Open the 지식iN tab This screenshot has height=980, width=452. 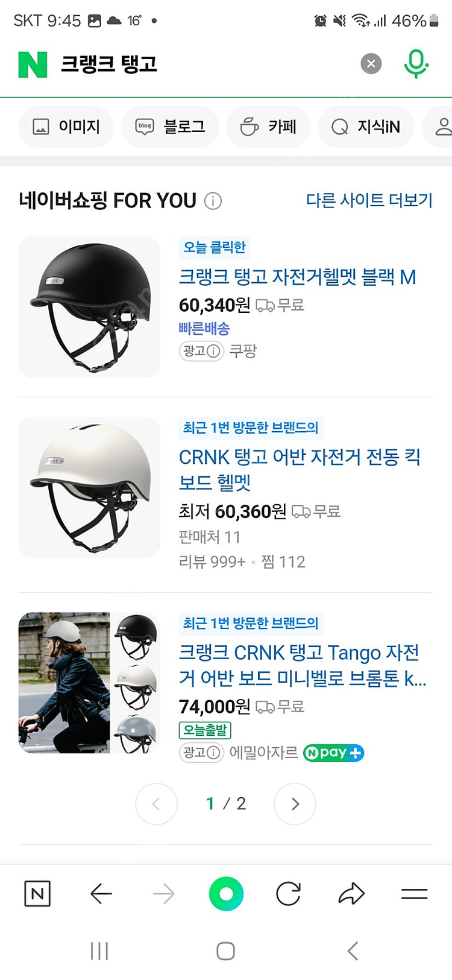366,127
